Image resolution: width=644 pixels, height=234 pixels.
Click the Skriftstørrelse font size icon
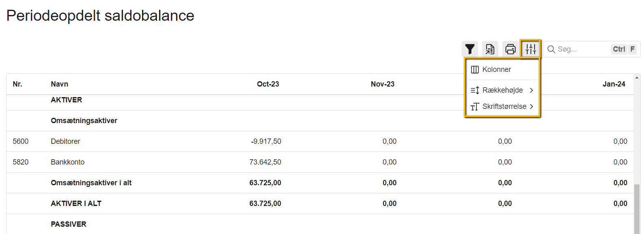pos(475,106)
